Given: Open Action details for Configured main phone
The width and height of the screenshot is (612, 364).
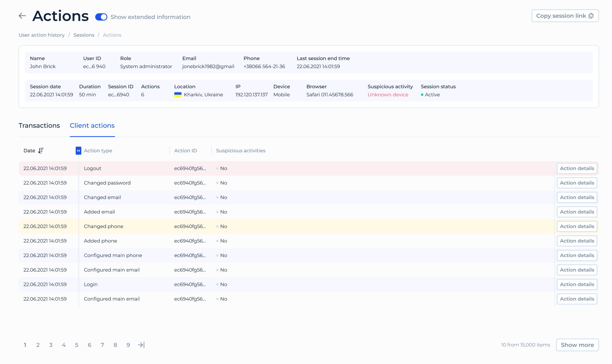Looking at the screenshot, I should [x=577, y=256].
